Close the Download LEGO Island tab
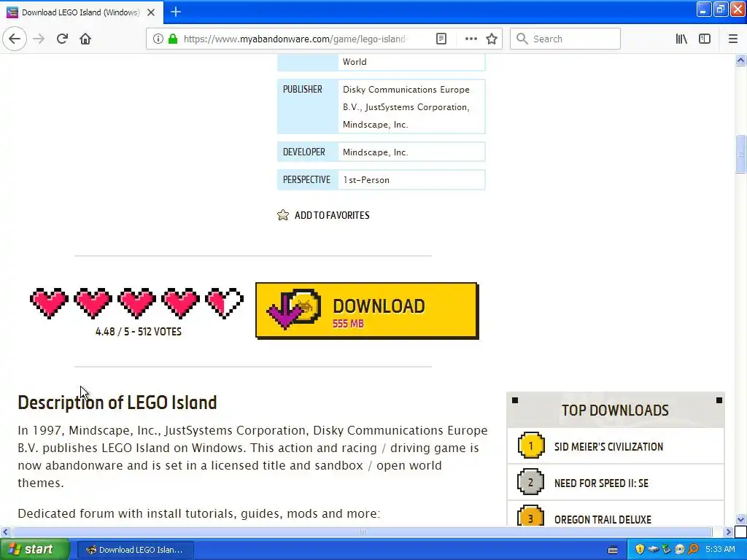 pos(151,12)
